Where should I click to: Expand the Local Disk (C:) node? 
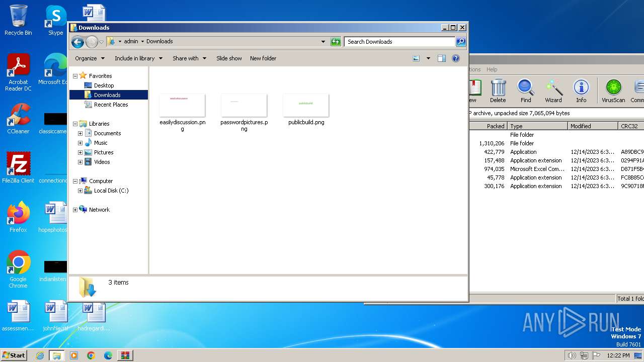point(80,191)
